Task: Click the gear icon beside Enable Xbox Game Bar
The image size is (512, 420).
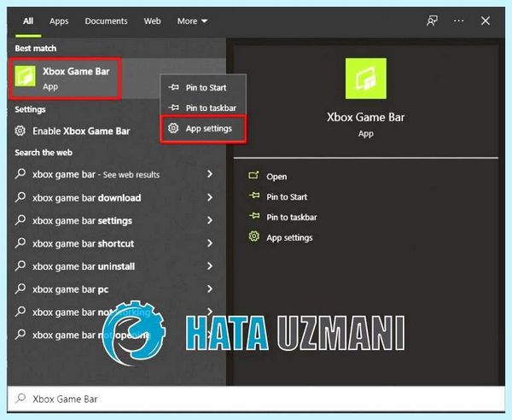Action: 20,131
